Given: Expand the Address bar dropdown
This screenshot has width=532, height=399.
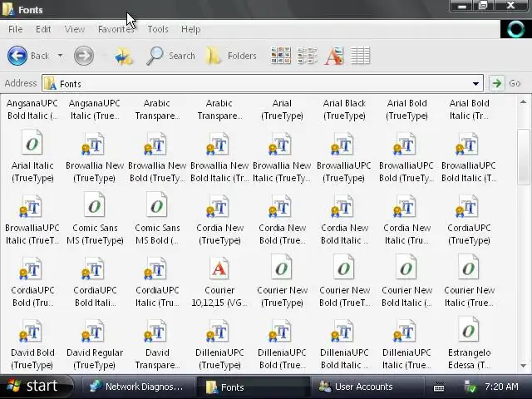Looking at the screenshot, I should (475, 83).
